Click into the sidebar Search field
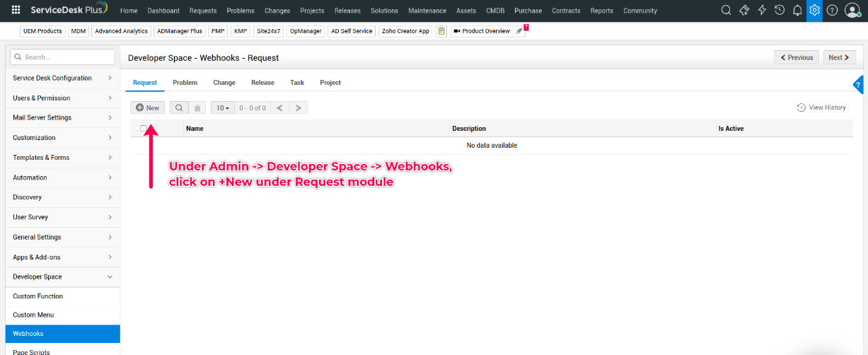 64,57
